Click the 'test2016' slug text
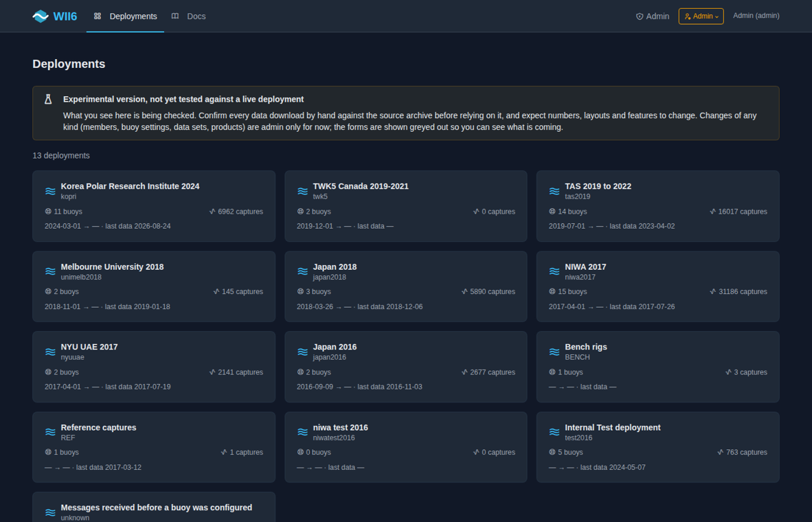The image size is (812, 522). (578, 438)
